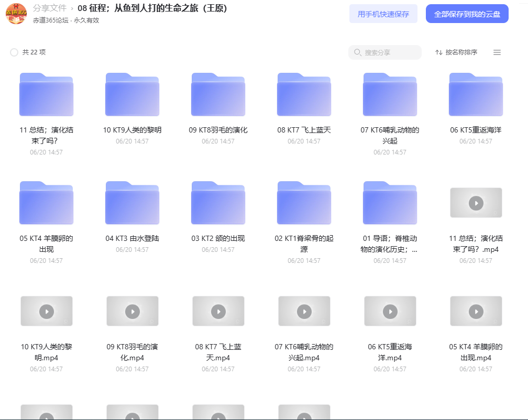The height and width of the screenshot is (420, 528).
Task: Open the 11 总结；演化结束了吗? folder
Action: tap(47, 95)
